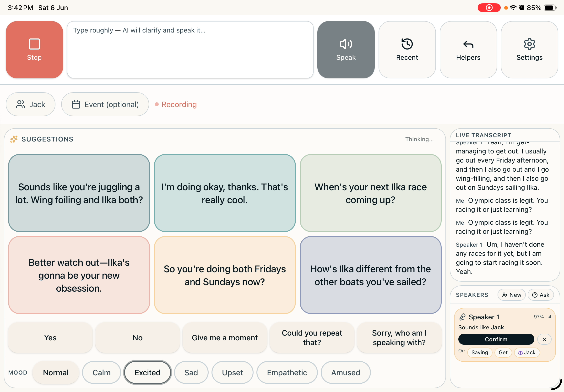This screenshot has width=564, height=392.
Task: Choose "Sounds like you're juggling a lot" suggestion
Action: [x=79, y=193]
